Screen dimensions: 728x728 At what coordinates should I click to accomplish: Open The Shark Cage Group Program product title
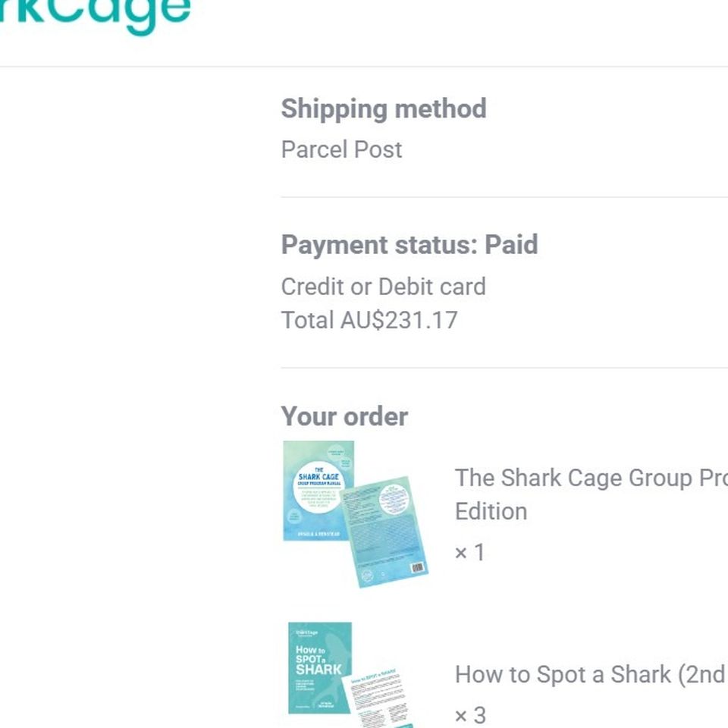[x=591, y=479]
